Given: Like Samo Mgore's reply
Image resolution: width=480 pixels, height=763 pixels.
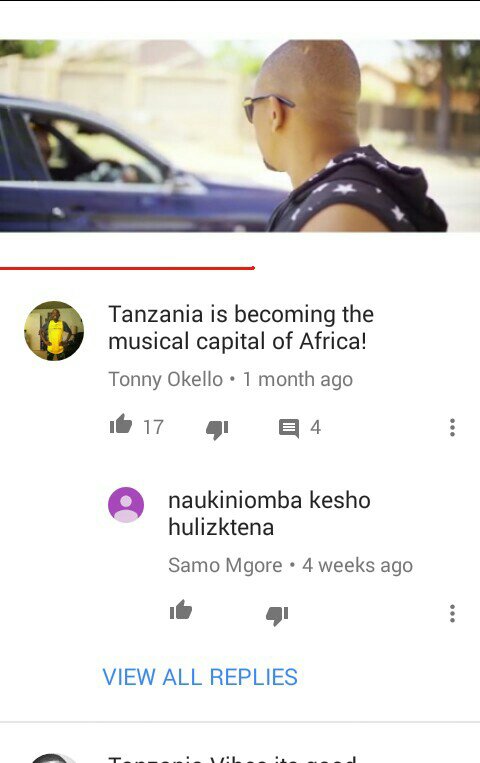Looking at the screenshot, I should click(181, 610).
